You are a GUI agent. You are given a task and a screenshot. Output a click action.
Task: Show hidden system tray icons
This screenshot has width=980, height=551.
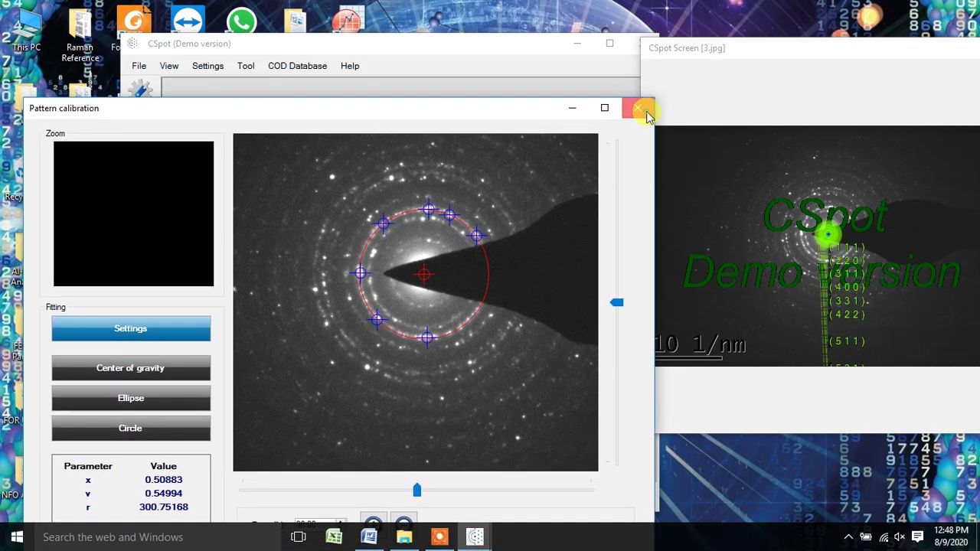click(848, 537)
